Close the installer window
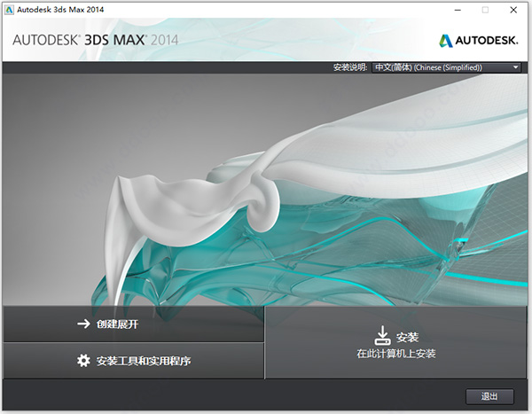The image size is (532, 414). 513,10
